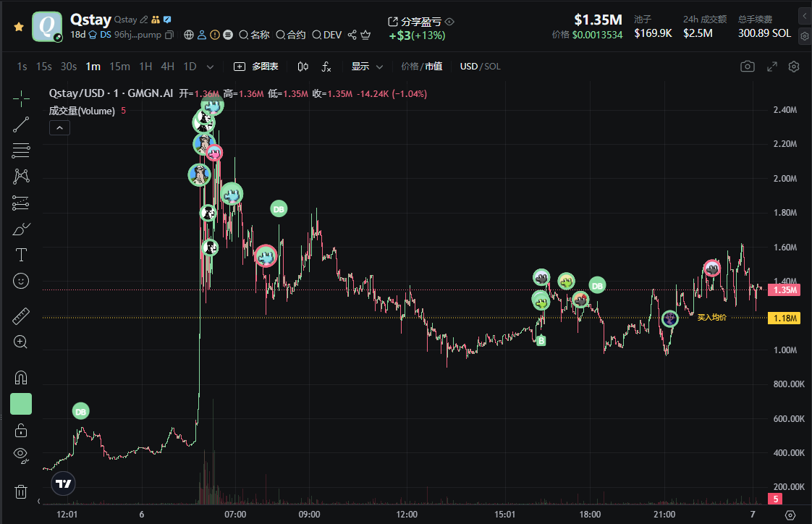Click the green color swatch in sidebar
This screenshot has height=524, width=812.
(x=21, y=404)
